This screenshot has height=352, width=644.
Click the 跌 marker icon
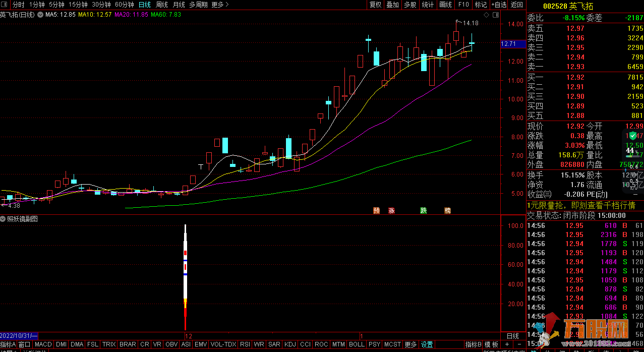pyautogui.click(x=424, y=210)
